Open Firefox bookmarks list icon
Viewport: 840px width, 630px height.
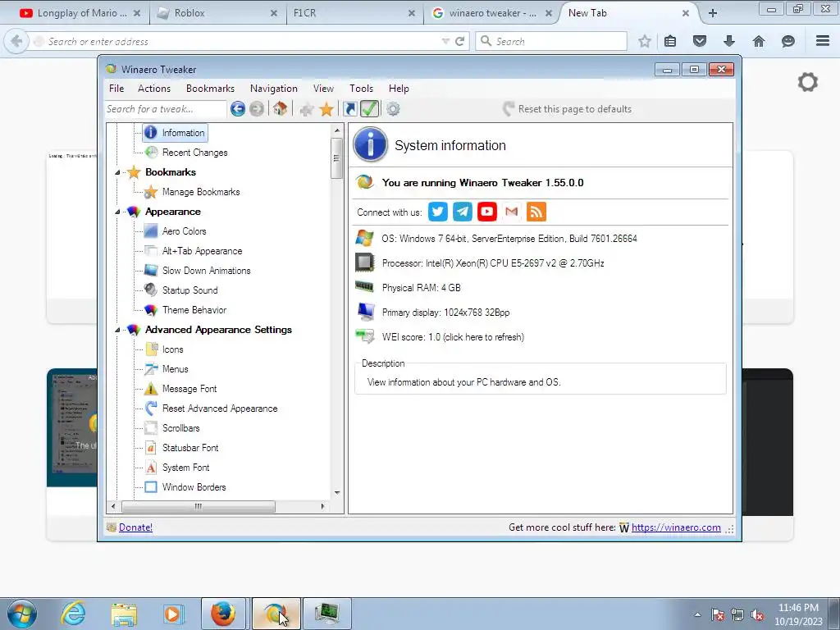click(x=670, y=41)
